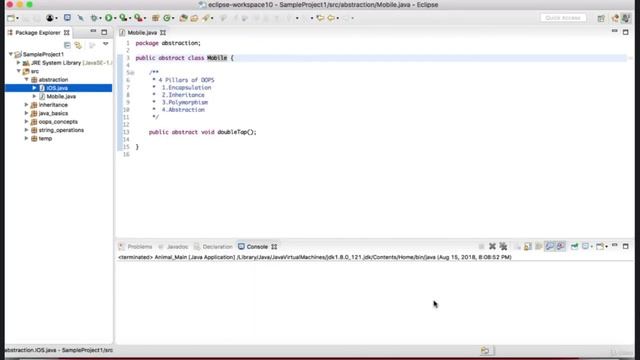This screenshot has height=360, width=640.
Task: Click the New Java Package icon
Action: tap(156, 18)
